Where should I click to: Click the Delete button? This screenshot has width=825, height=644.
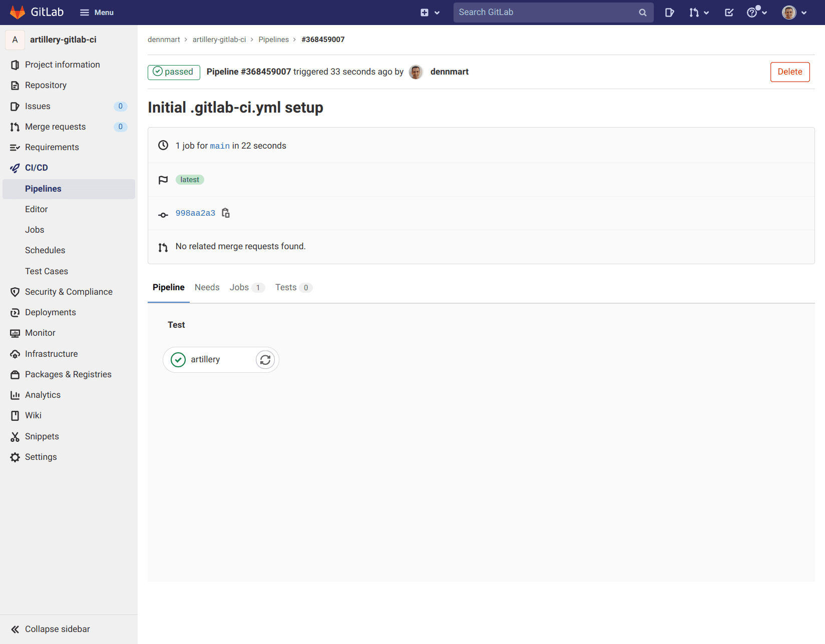click(x=789, y=72)
